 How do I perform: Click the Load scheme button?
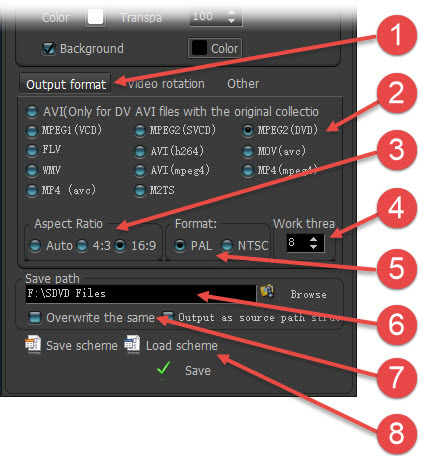(x=182, y=345)
